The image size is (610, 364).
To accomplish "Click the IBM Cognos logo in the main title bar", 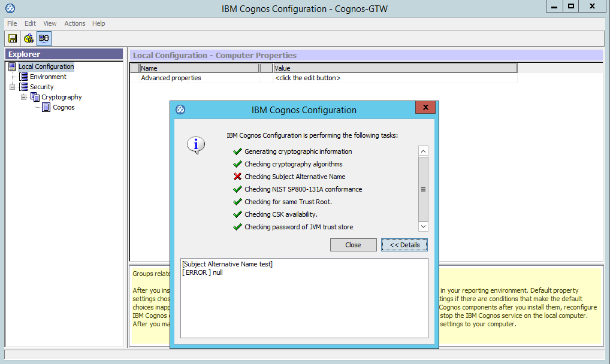I will pos(10,8).
